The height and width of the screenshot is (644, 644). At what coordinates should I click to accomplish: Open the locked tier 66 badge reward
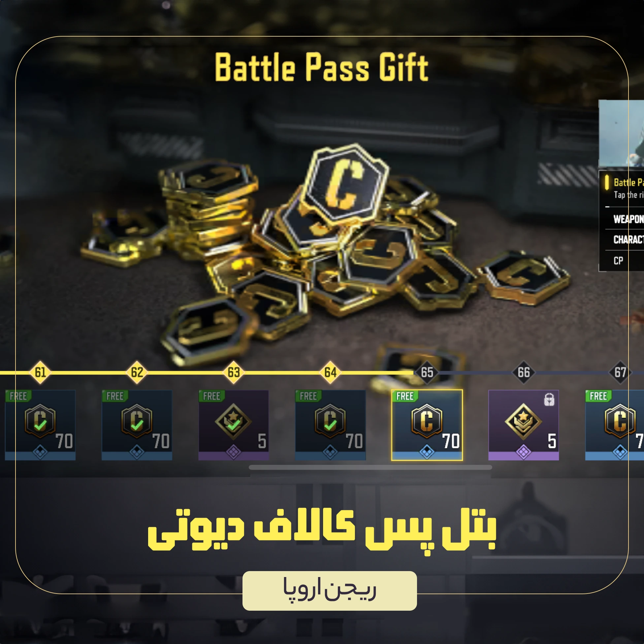[x=523, y=425]
